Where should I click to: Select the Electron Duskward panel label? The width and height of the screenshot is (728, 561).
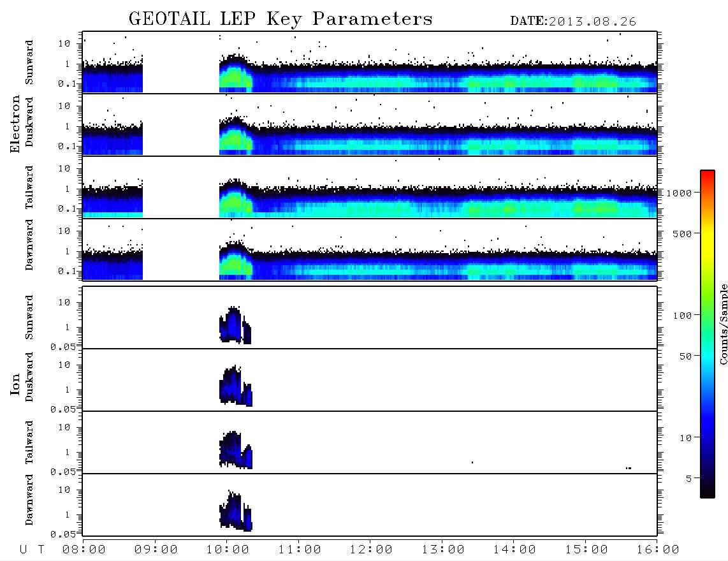pyautogui.click(x=29, y=122)
